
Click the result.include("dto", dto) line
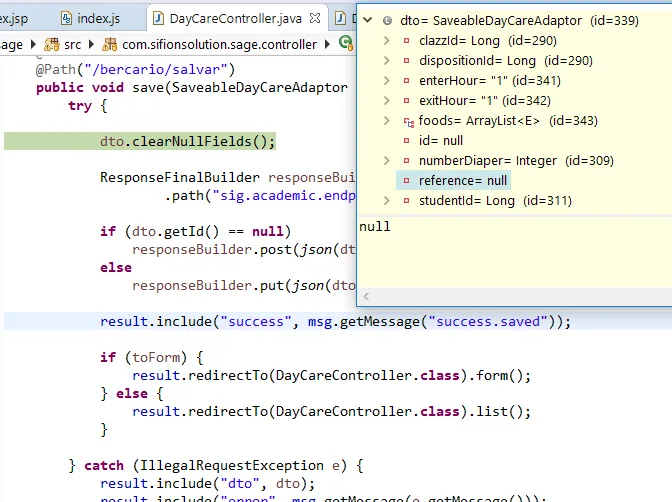207,484
